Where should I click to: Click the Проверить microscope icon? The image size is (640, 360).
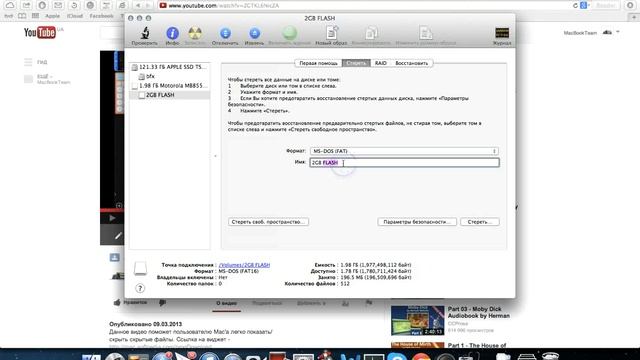click(145, 33)
